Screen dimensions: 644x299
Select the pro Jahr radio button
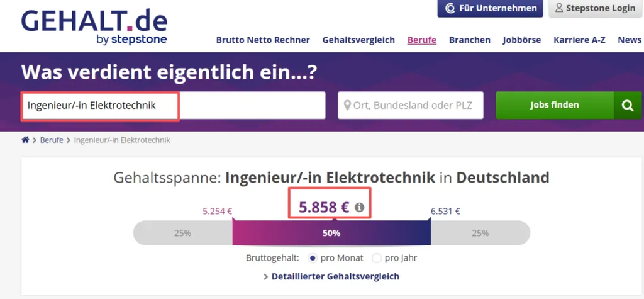377,258
